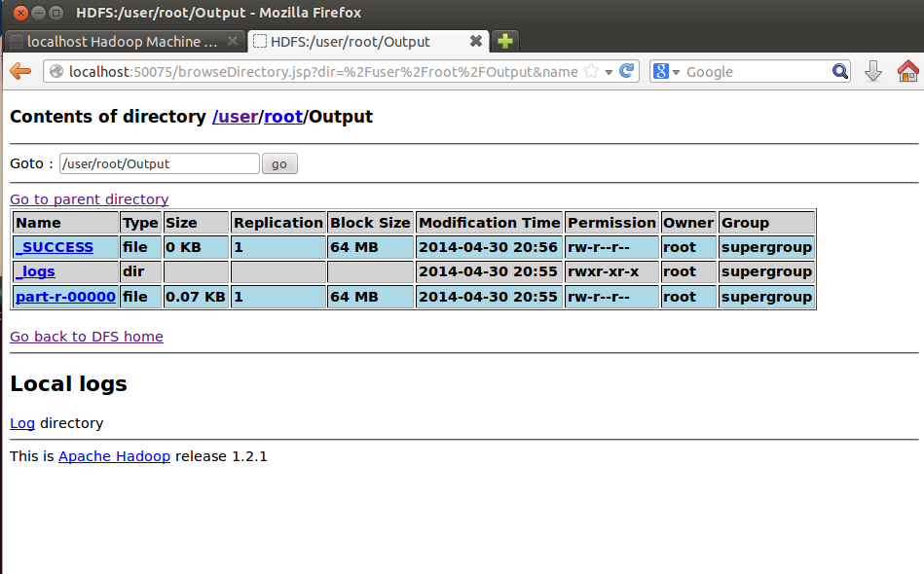Click the Group column header
This screenshot has height=574, width=924.
pos(766,223)
